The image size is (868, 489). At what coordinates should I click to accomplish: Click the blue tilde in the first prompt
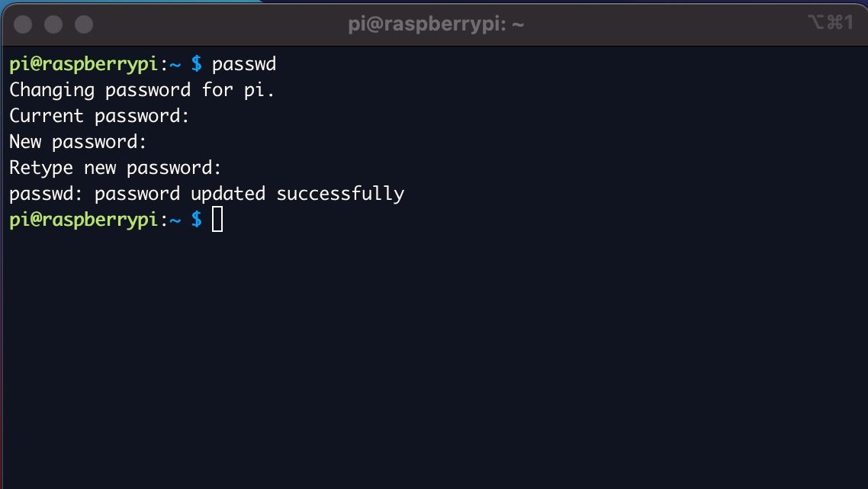click(x=175, y=65)
